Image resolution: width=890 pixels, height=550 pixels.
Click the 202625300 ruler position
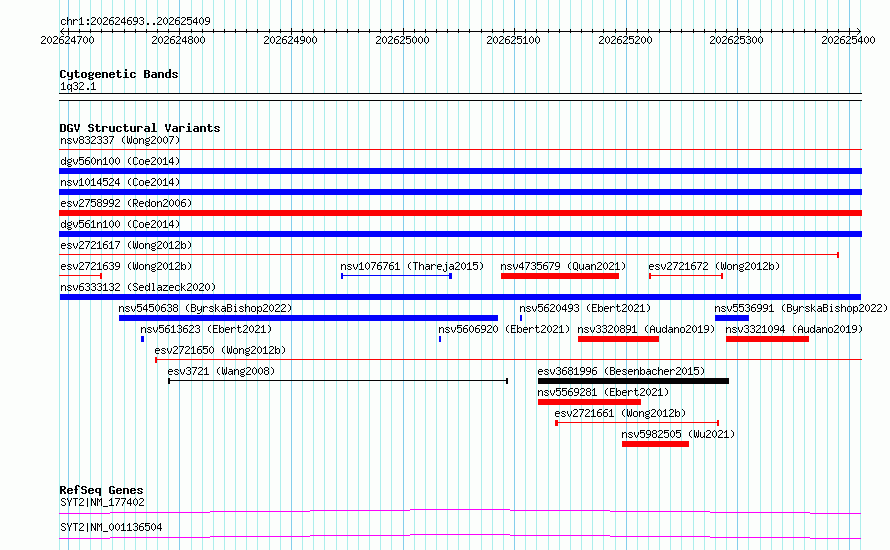737,40
